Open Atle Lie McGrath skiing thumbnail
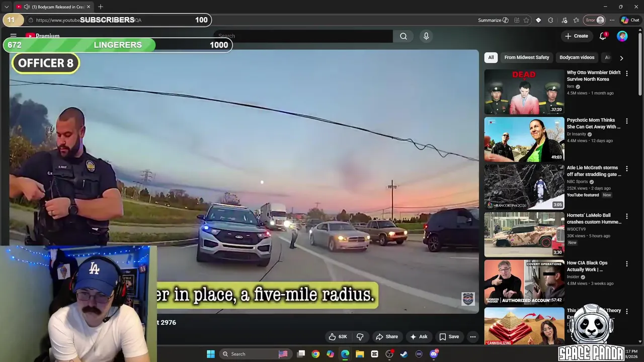 click(524, 187)
